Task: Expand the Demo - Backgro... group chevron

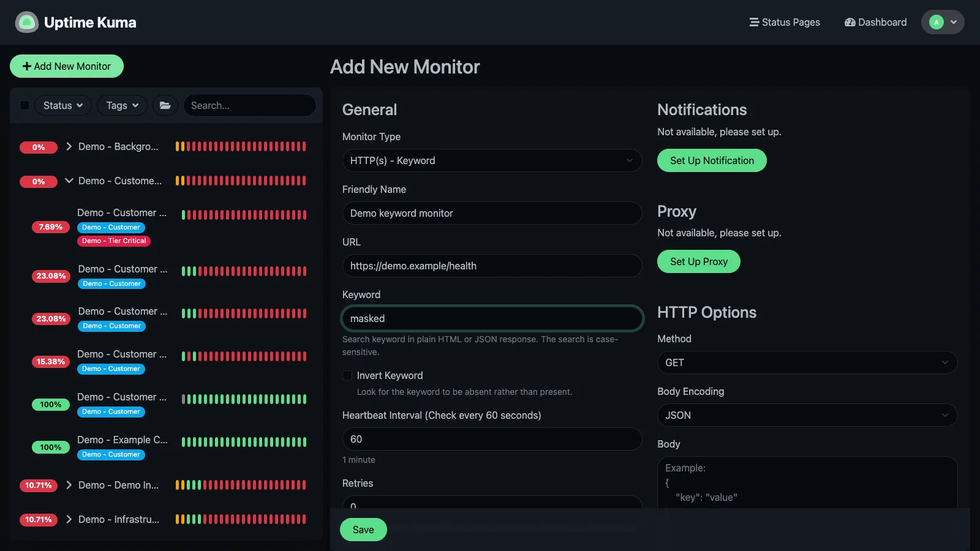Action: pyautogui.click(x=69, y=146)
